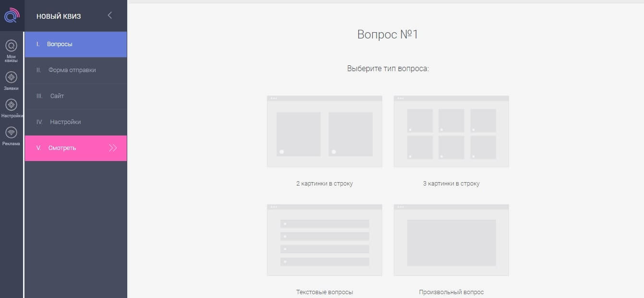Click double chevron on Смотреть row
This screenshot has width=644, height=298.
[113, 148]
